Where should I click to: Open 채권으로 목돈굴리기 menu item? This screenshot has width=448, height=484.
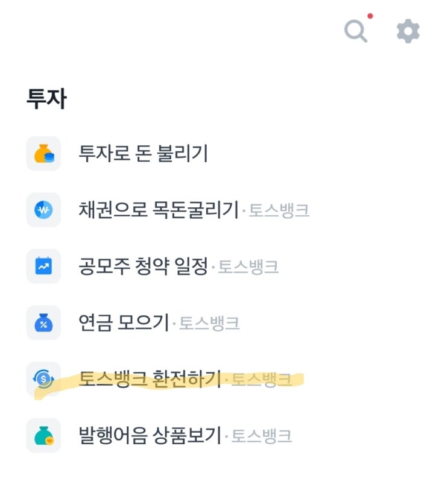click(159, 210)
